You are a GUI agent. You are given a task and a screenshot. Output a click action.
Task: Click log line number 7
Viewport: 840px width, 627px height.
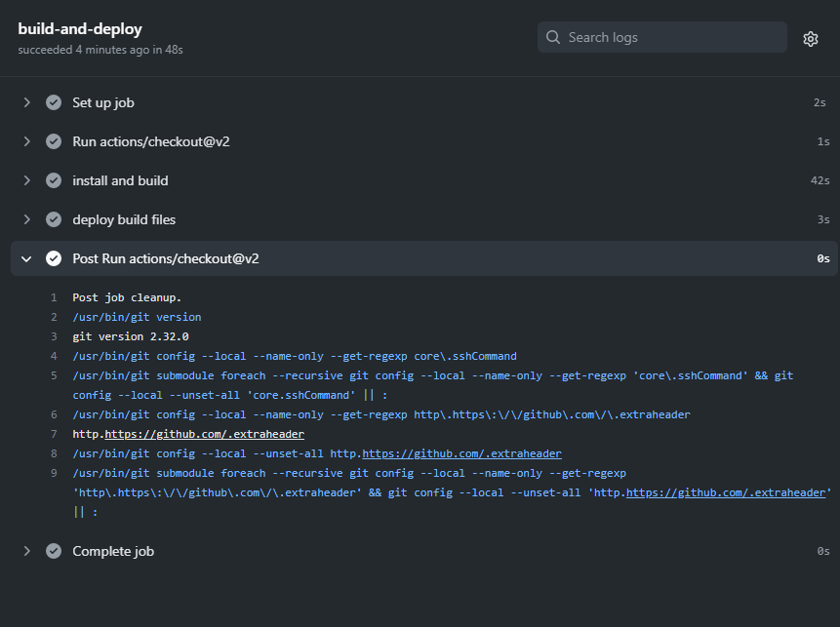coord(54,434)
